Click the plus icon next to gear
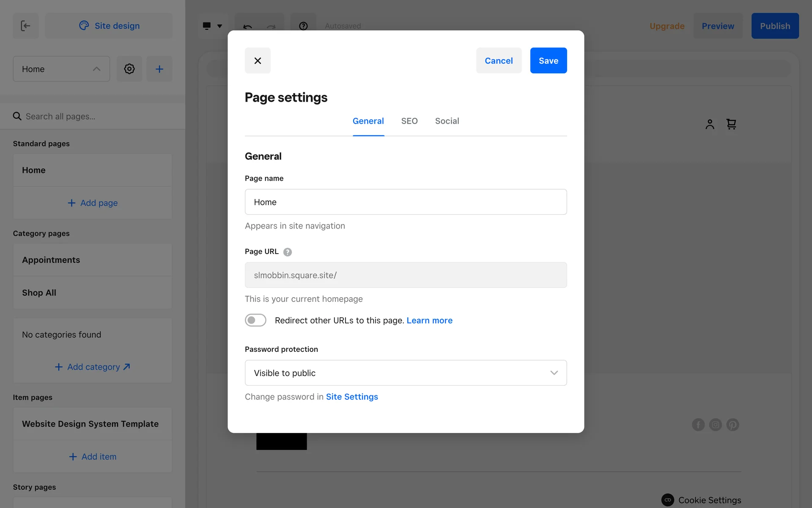This screenshot has height=508, width=812. click(x=159, y=69)
